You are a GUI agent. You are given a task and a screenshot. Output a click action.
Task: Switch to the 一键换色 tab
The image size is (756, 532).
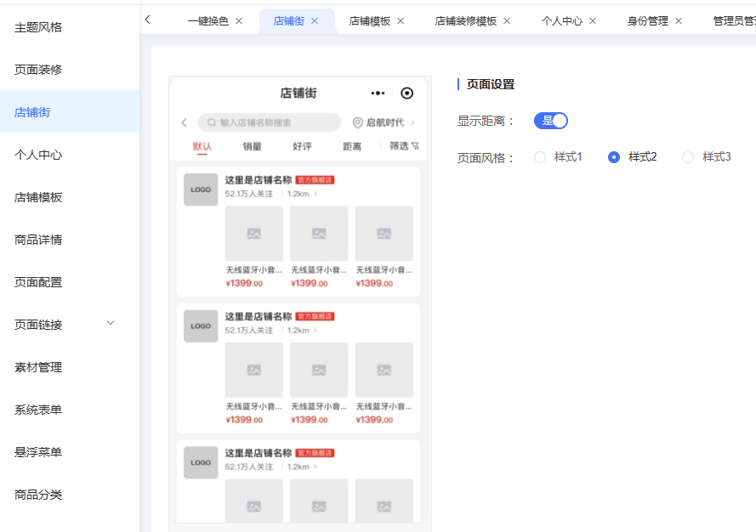[207, 21]
